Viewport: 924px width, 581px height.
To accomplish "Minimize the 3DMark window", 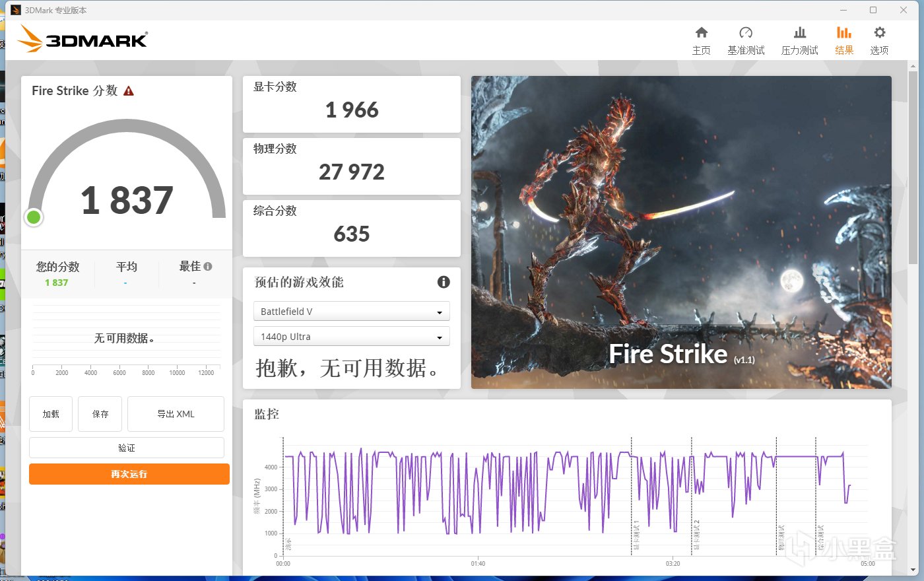I will coord(843,10).
